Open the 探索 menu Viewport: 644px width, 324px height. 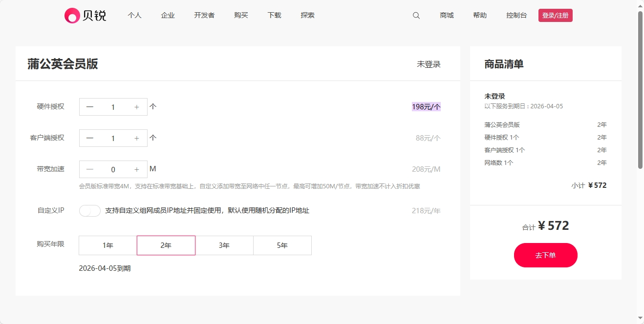click(307, 16)
